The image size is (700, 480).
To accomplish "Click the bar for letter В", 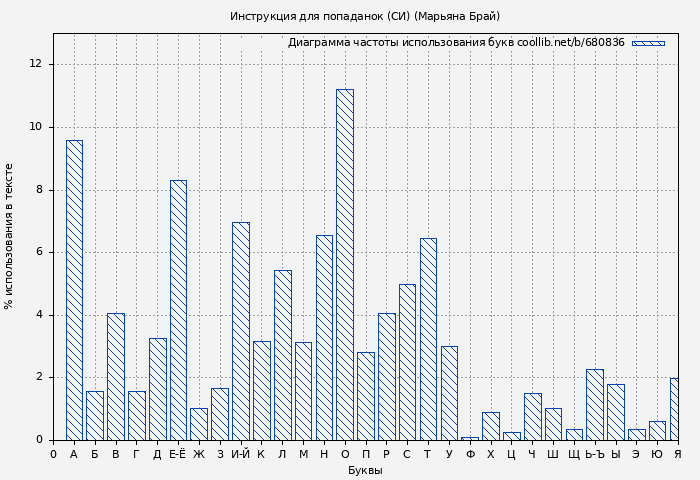I will pos(116,376).
